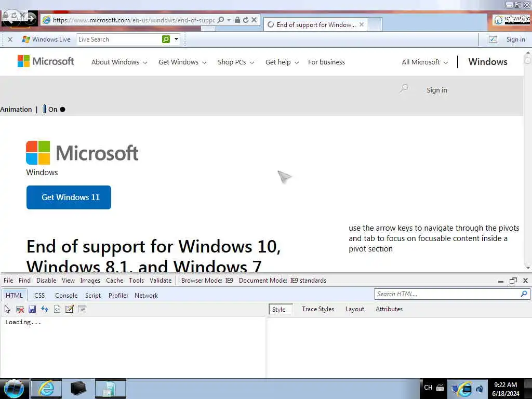Viewport: 532px width, 399px height.
Task: Click the Internet Explorer taskbar icon
Action: 46,389
